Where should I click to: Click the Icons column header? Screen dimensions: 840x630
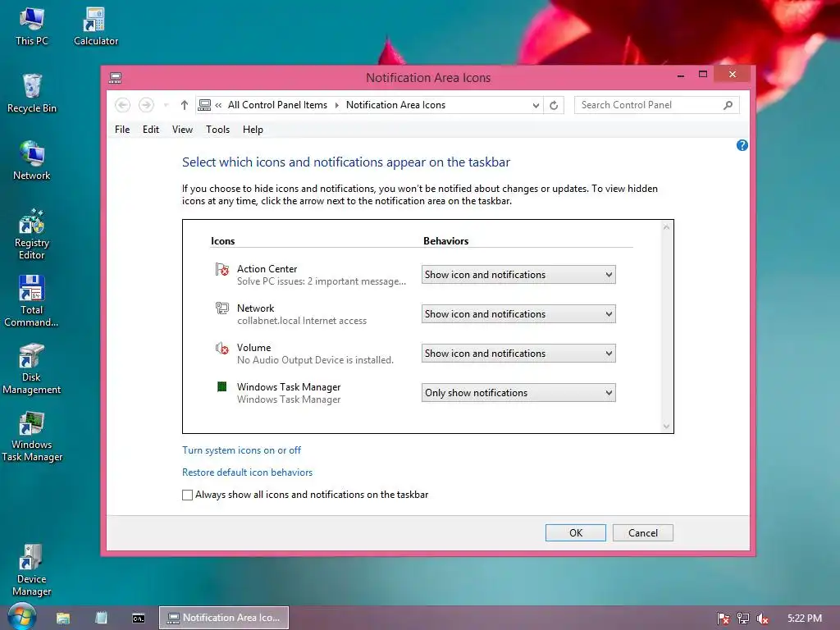point(223,241)
